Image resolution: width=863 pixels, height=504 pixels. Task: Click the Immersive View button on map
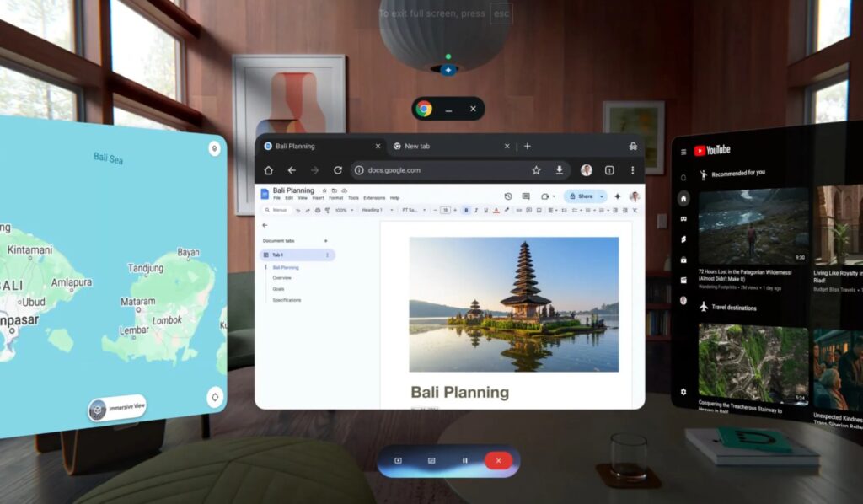(x=118, y=409)
